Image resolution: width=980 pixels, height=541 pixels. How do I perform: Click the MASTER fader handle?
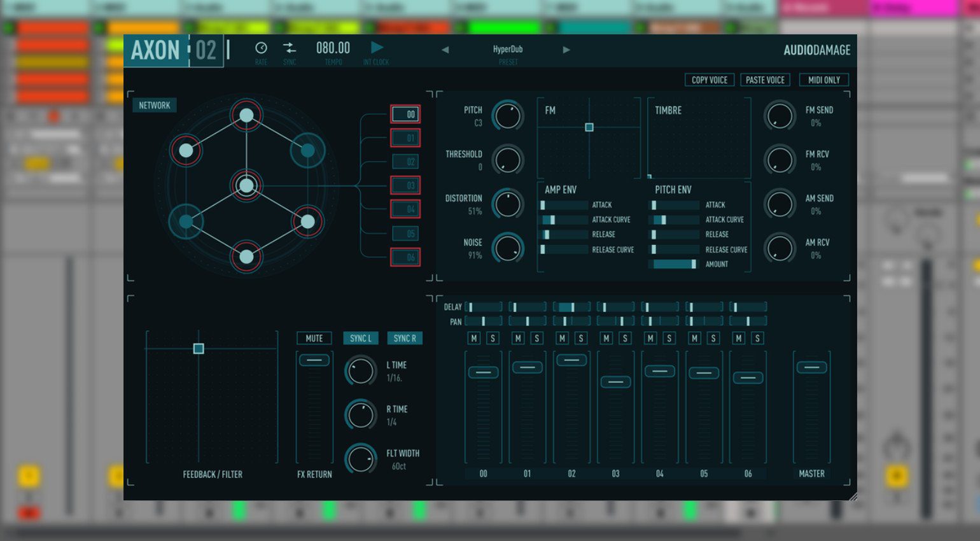[x=811, y=367]
